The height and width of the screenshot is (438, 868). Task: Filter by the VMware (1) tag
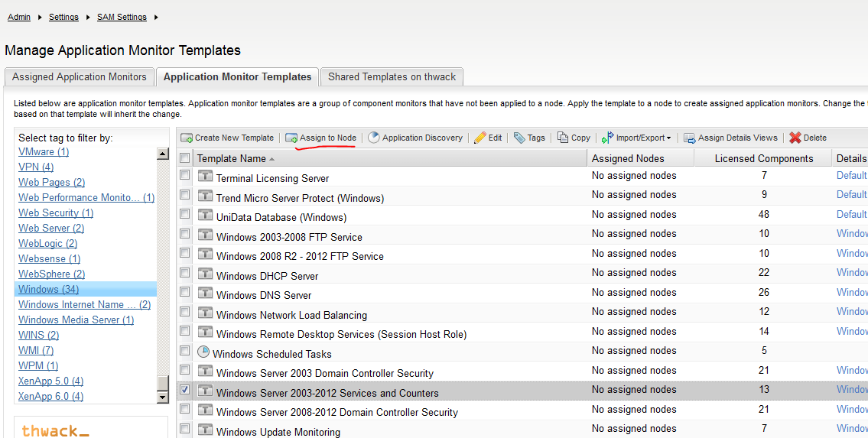pos(44,151)
